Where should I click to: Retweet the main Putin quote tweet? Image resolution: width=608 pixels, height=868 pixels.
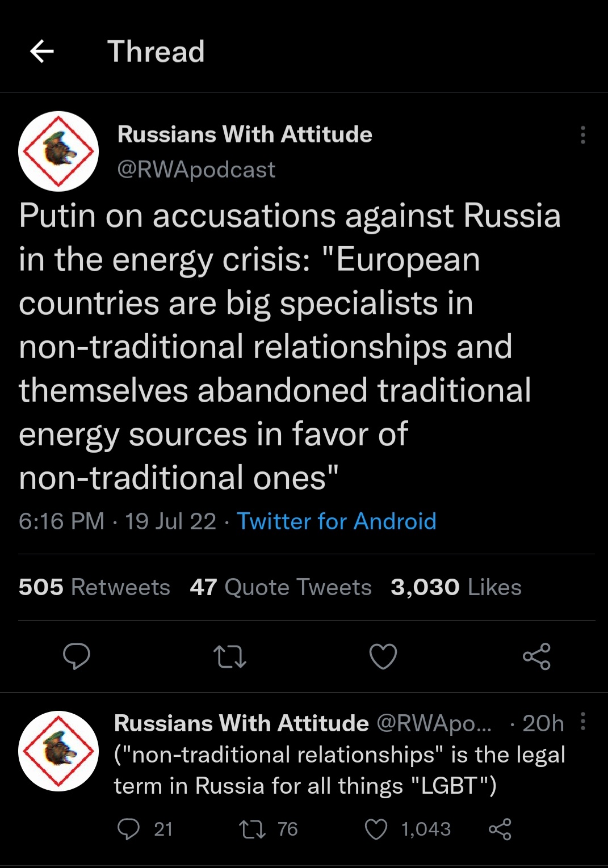[229, 657]
